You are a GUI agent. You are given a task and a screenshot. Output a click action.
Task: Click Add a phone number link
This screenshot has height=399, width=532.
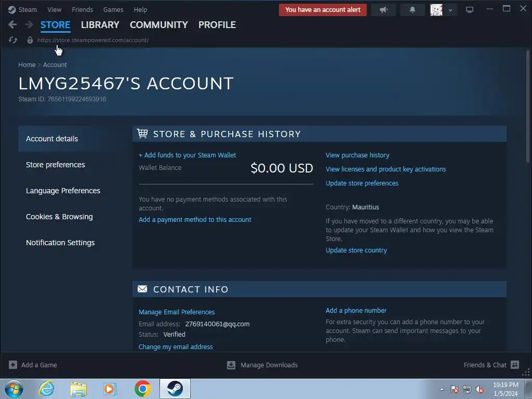pyautogui.click(x=356, y=311)
